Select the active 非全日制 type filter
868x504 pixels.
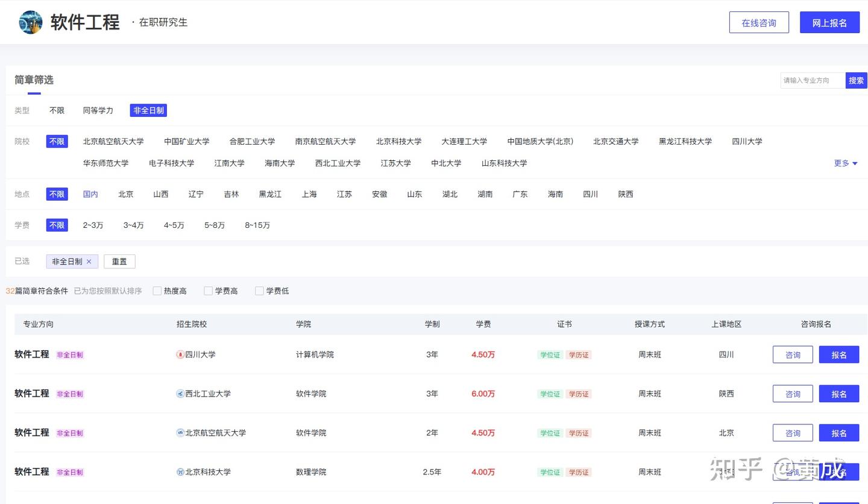coord(148,111)
